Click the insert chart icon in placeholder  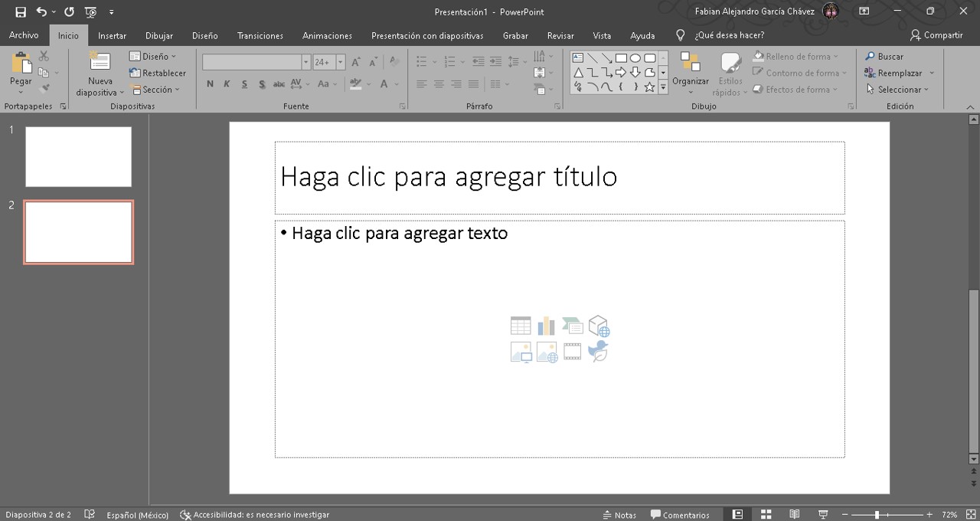pos(546,326)
